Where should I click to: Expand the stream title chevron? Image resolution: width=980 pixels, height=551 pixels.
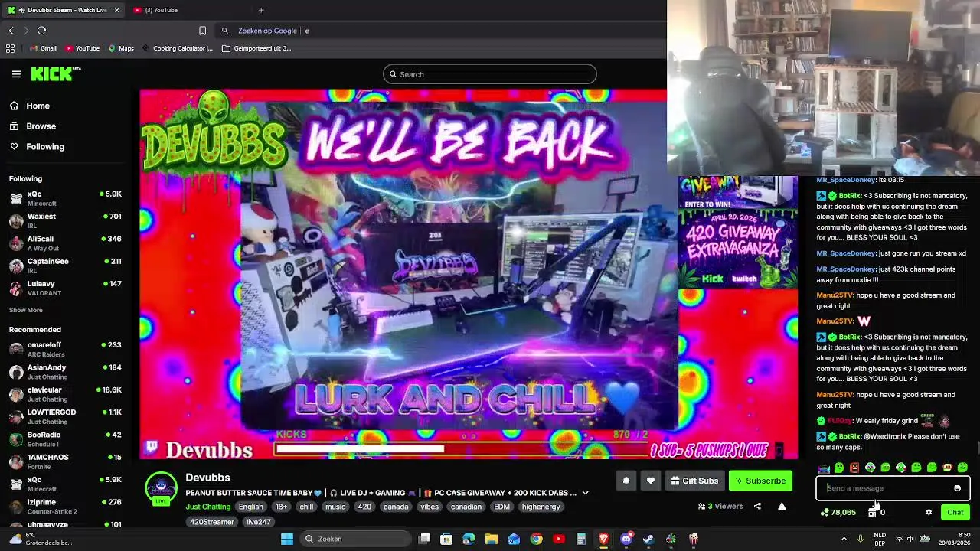pos(585,493)
